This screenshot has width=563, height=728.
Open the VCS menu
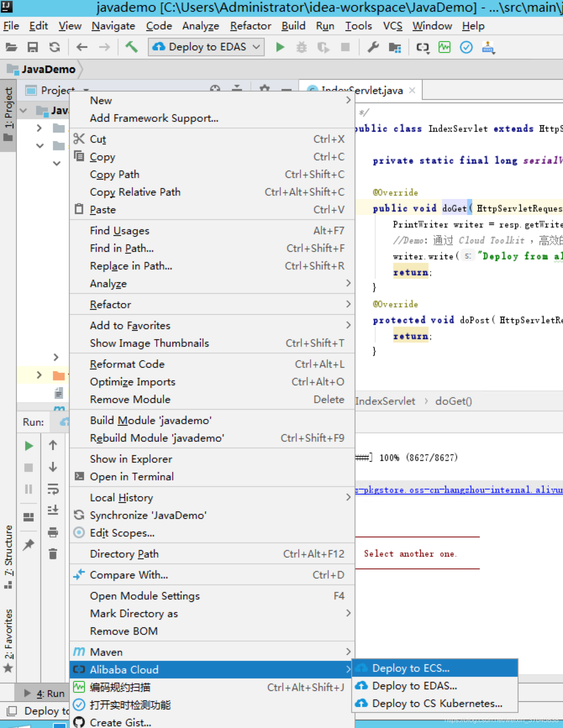coord(393,26)
